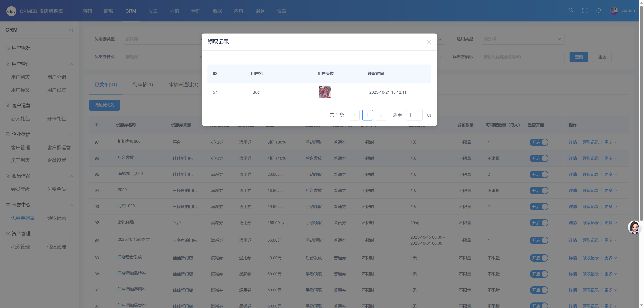This screenshot has width=644, height=308.
Task: Open 领取记录 link for coupon 93
Action: coord(590,207)
